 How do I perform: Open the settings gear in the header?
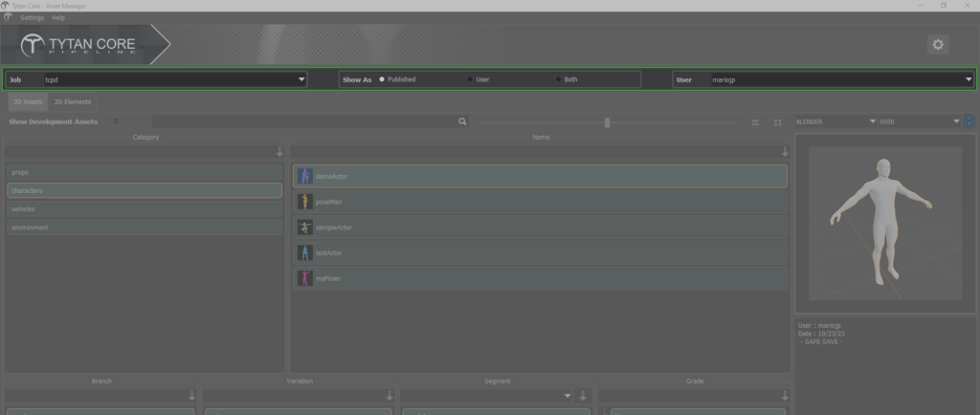click(x=938, y=45)
